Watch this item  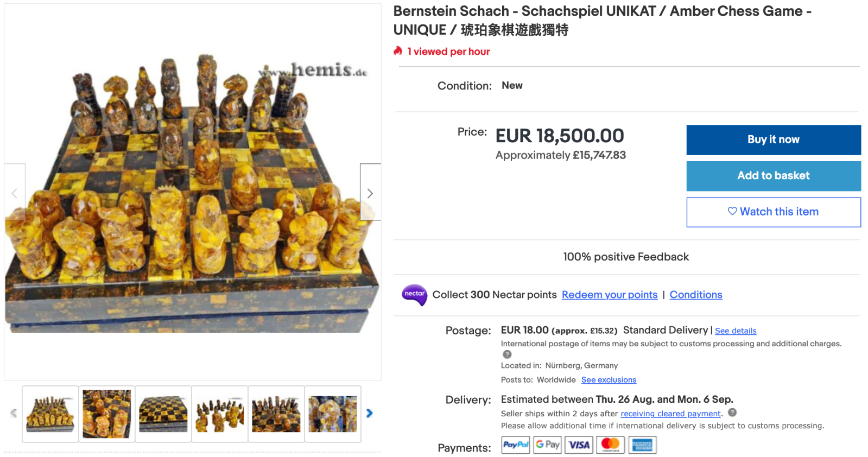click(774, 212)
